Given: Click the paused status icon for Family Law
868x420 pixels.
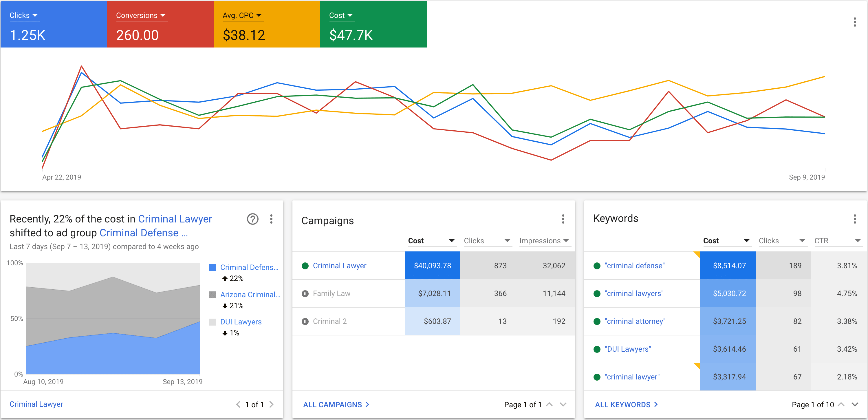Looking at the screenshot, I should [x=305, y=294].
